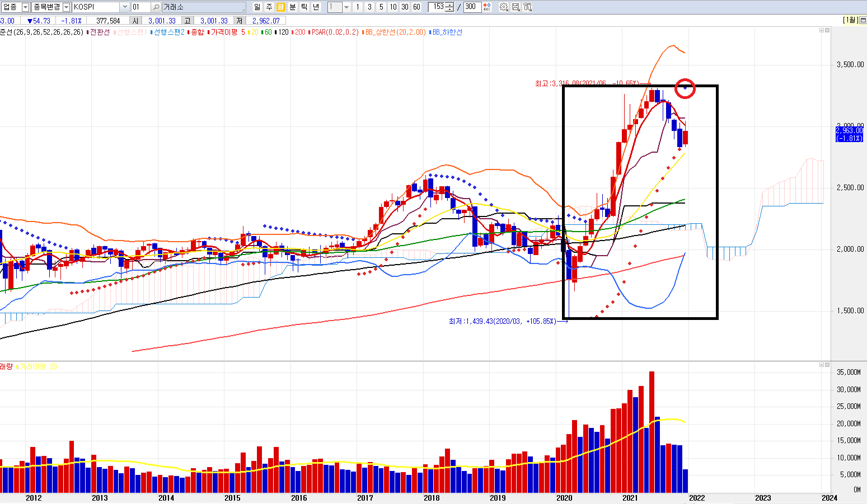This screenshot has height=504, width=867.
Task: Set interval to 10 quick button
Action: pyautogui.click(x=393, y=7)
